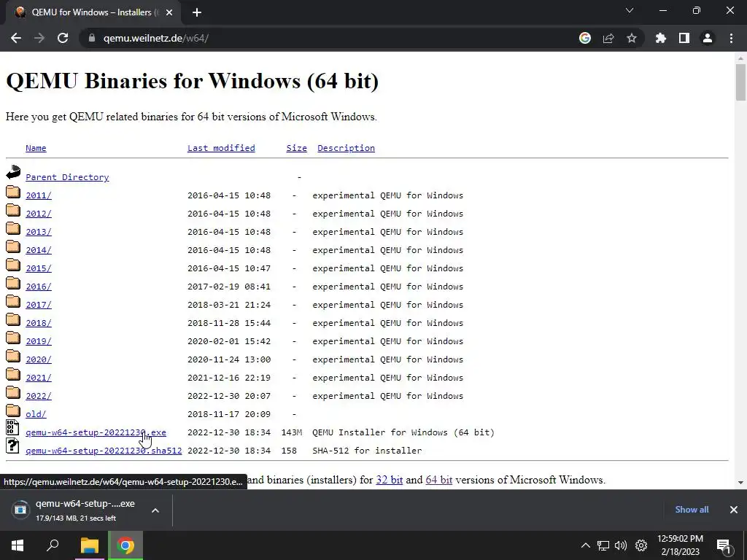Screen dimensions: 747x560
Task: Click the address bar URL field
Action: tap(329, 38)
